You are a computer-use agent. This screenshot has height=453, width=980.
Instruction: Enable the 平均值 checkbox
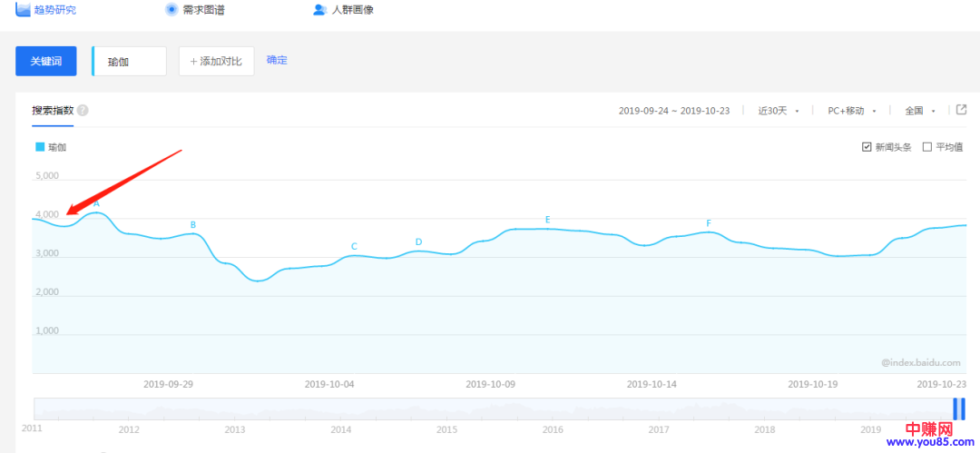[x=926, y=147]
